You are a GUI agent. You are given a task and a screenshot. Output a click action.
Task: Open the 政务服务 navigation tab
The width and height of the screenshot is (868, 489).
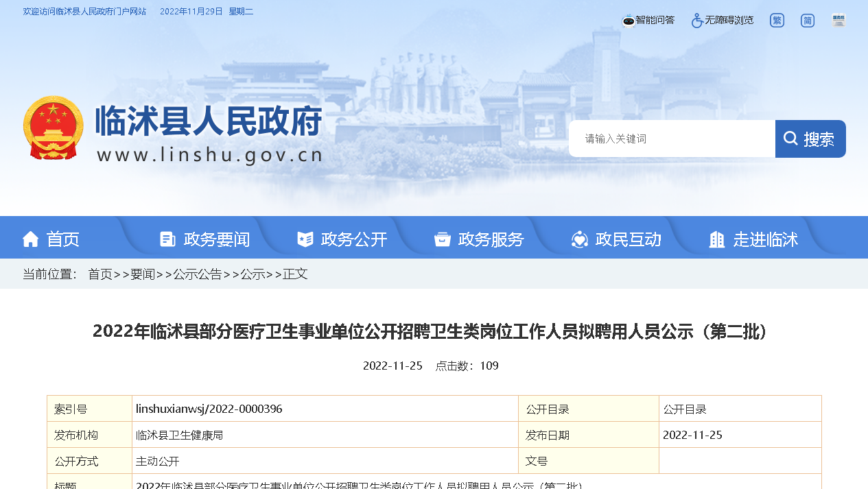pos(491,239)
